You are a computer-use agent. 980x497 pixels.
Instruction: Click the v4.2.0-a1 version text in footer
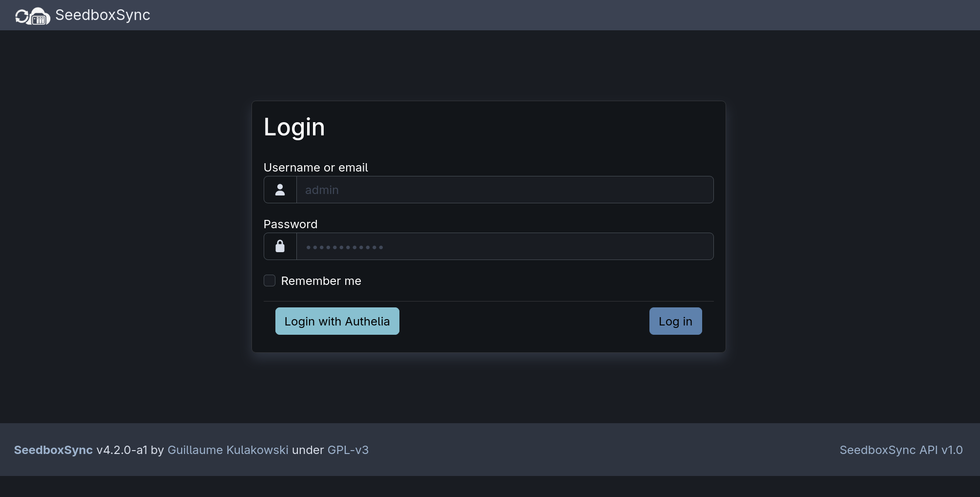coord(122,450)
